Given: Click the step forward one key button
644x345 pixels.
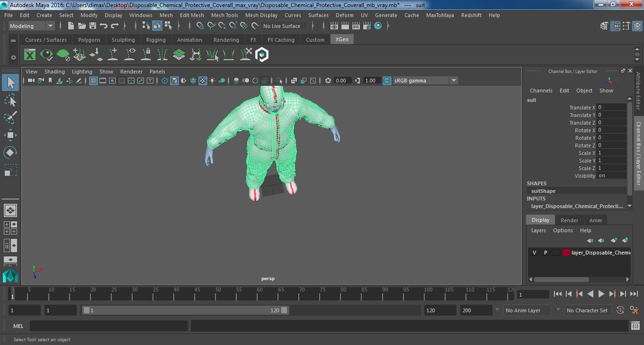Looking at the screenshot, I should (x=612, y=294).
